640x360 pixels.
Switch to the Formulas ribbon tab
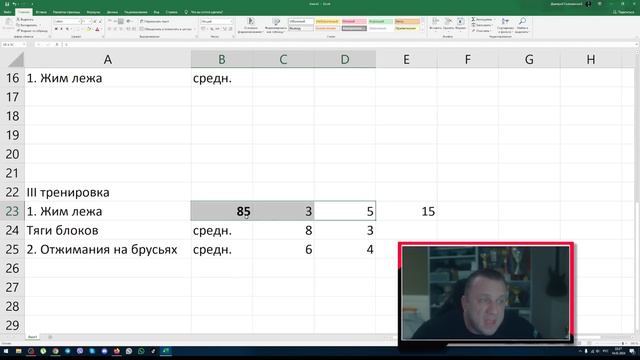[x=93, y=12]
